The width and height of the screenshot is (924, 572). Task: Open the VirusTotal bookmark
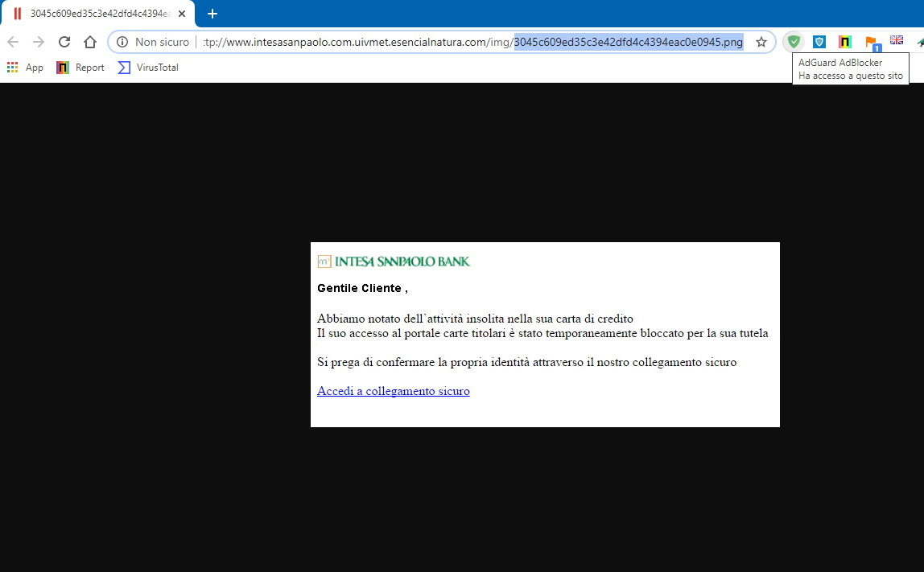[x=148, y=67]
